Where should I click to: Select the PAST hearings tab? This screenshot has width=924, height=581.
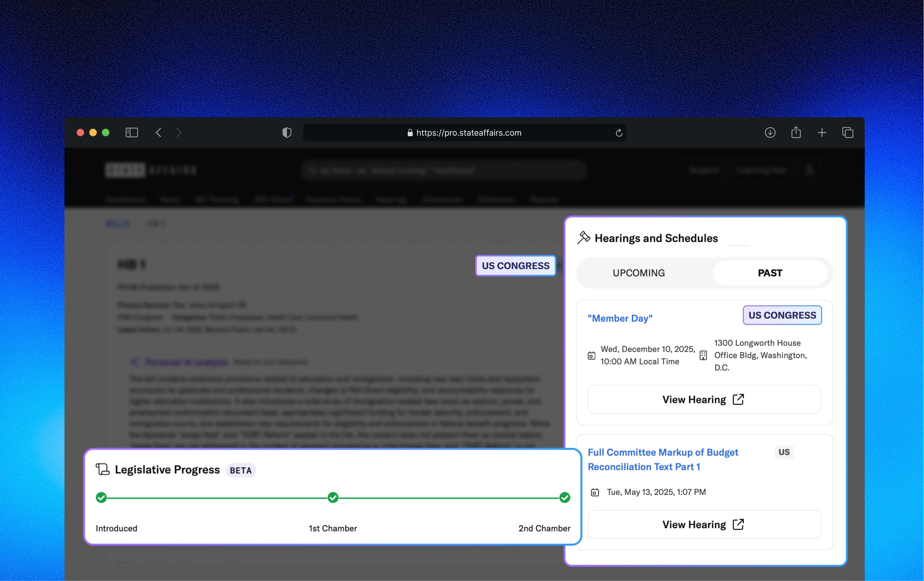point(770,273)
